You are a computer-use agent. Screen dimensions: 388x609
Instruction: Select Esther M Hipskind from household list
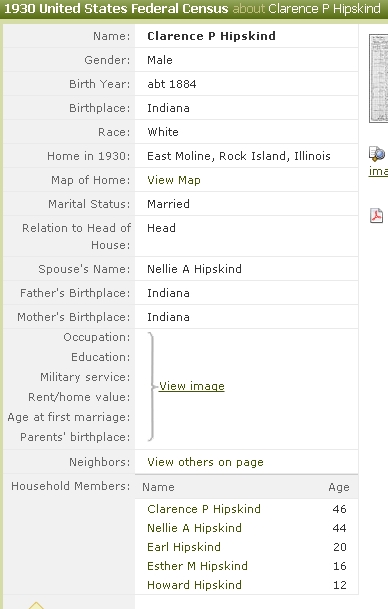pyautogui.click(x=197, y=566)
